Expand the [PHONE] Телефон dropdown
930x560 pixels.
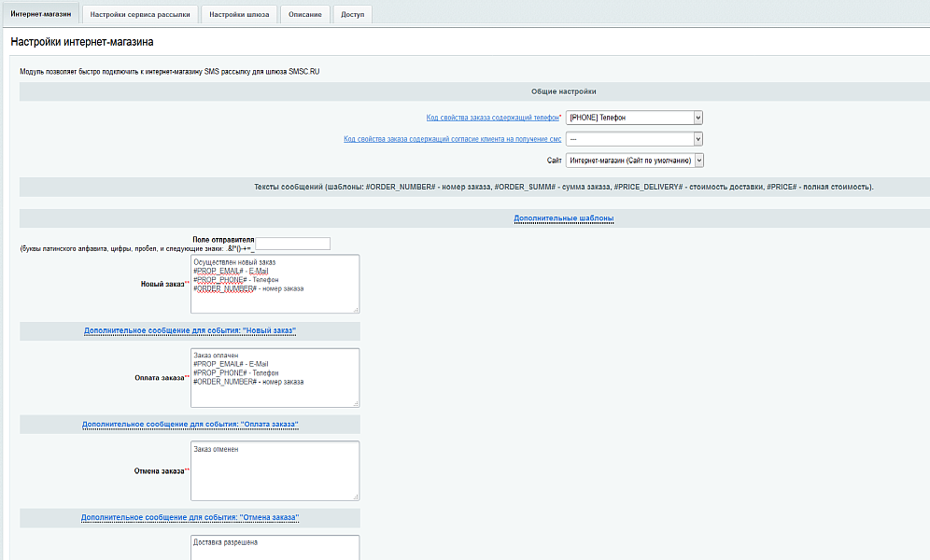tap(634, 118)
